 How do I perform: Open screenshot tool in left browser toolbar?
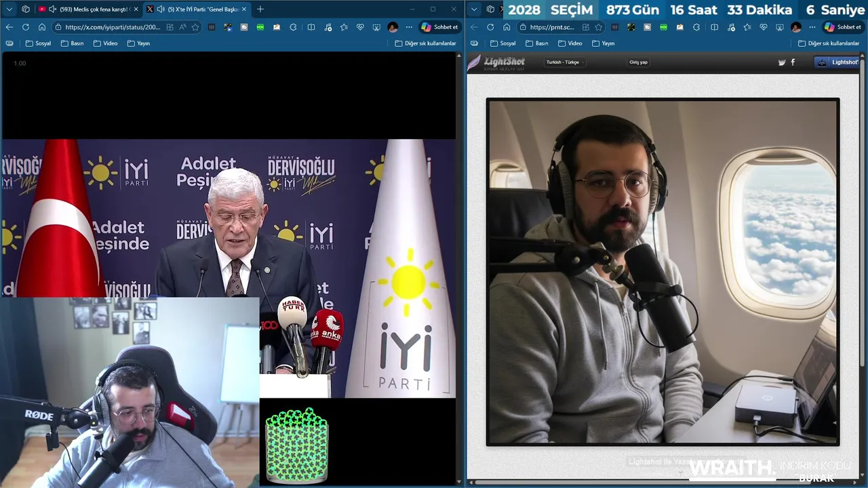pyautogui.click(x=376, y=27)
